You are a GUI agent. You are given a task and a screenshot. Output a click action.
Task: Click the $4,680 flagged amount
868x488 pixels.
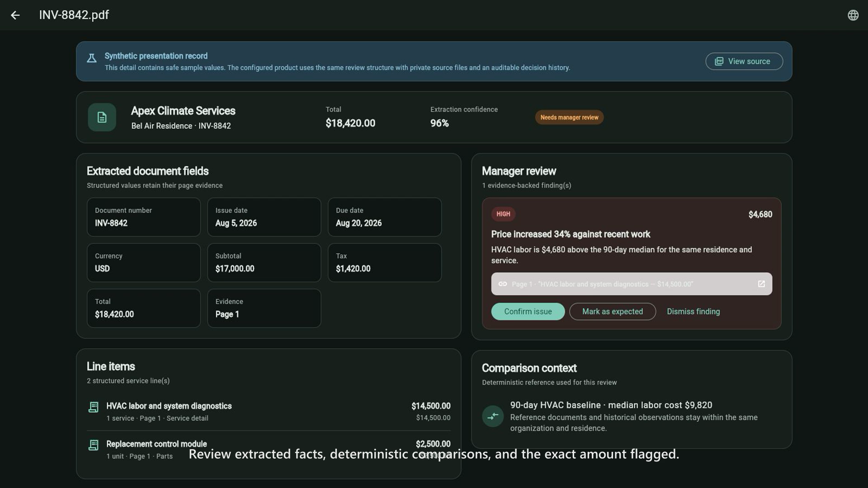[x=760, y=215]
